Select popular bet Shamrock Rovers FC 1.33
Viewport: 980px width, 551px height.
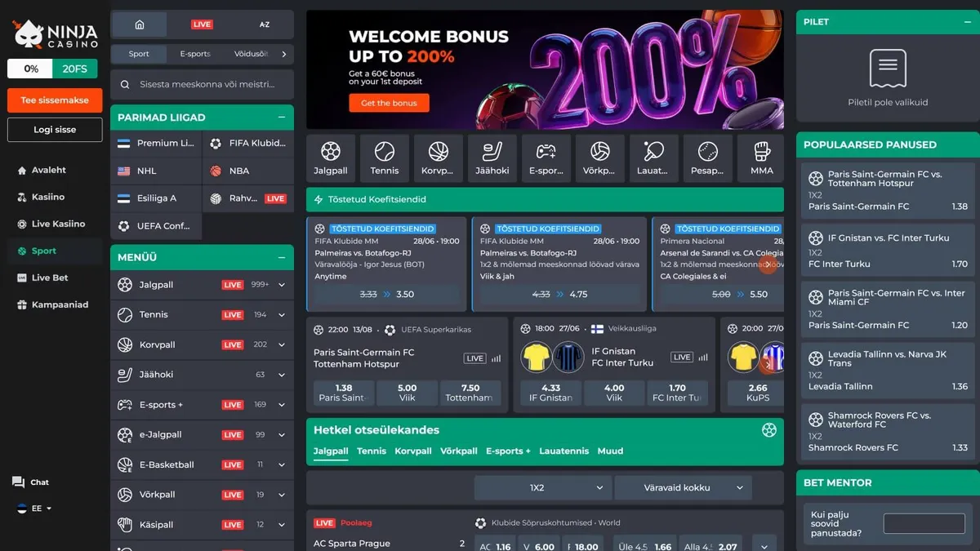point(888,433)
